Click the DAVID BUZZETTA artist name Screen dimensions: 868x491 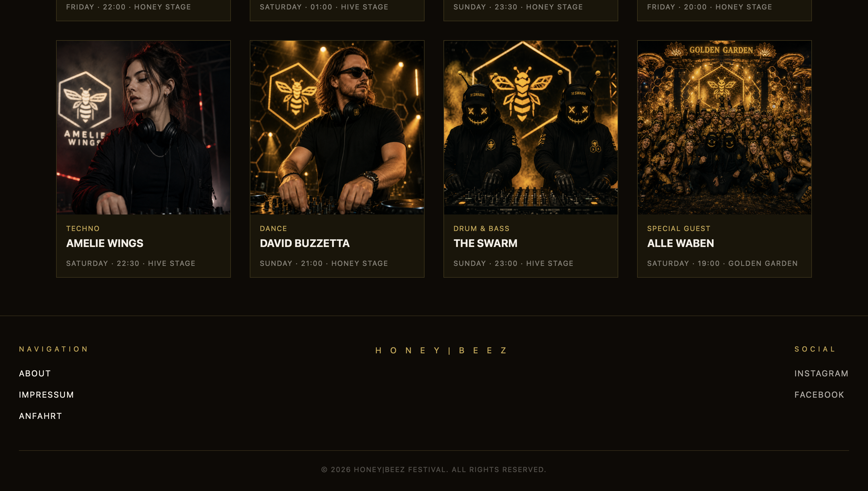click(305, 243)
